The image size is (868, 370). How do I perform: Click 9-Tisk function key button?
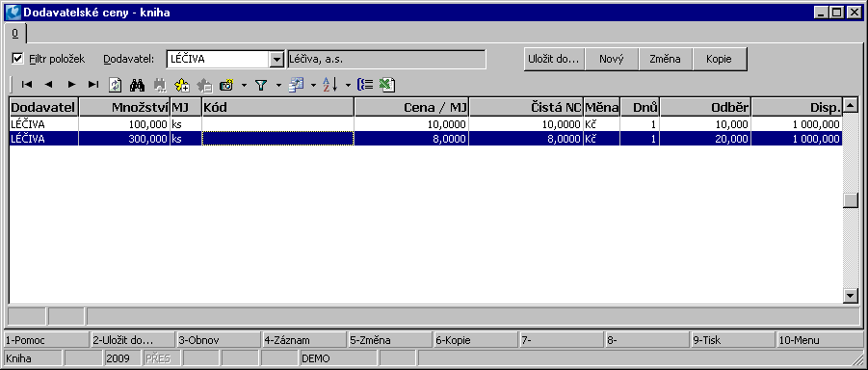point(733,340)
